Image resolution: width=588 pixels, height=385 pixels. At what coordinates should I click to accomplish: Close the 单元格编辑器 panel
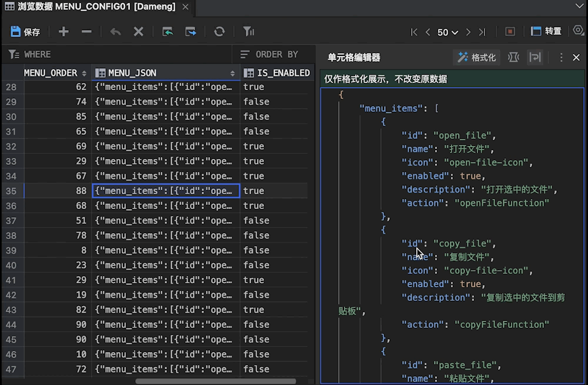click(x=576, y=58)
